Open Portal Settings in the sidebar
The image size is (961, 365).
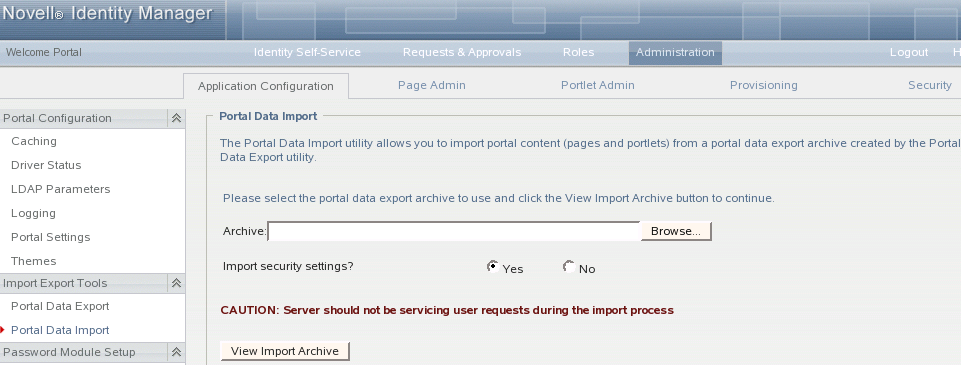(x=50, y=237)
